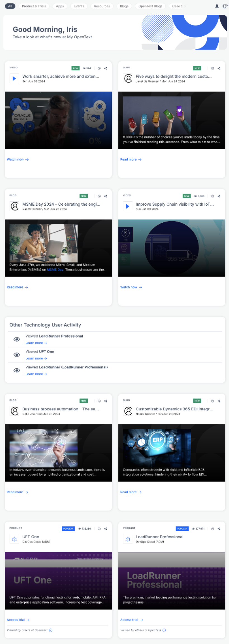The height and width of the screenshot is (644, 229).
Task: Click clock icon on LoadRunner Professional card
Action: 213,529
